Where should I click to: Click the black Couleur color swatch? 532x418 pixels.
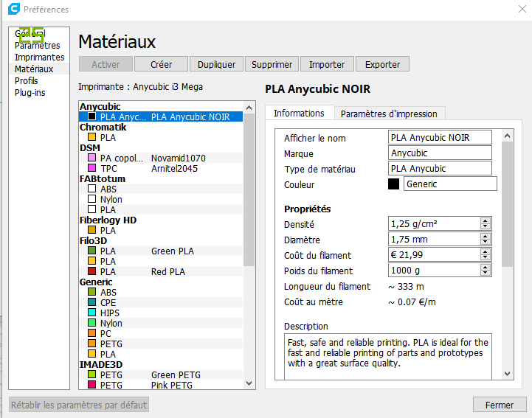(x=393, y=184)
